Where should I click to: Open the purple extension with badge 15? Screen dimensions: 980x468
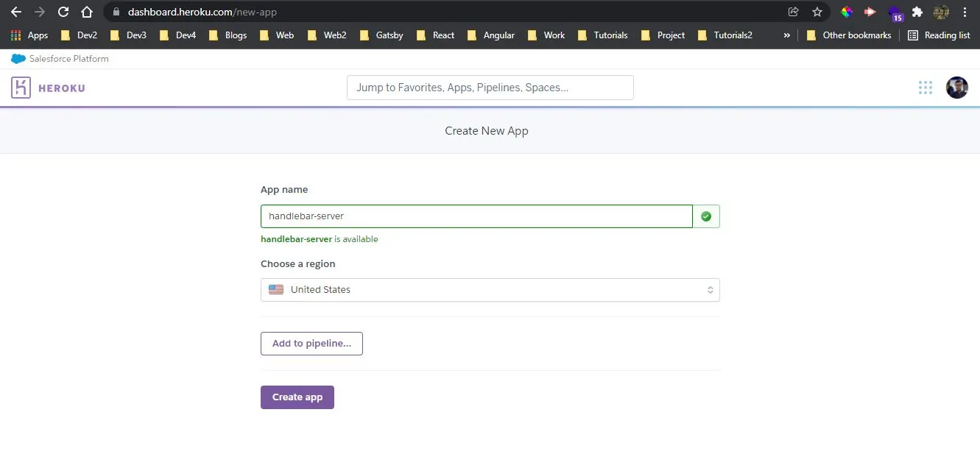[895, 13]
